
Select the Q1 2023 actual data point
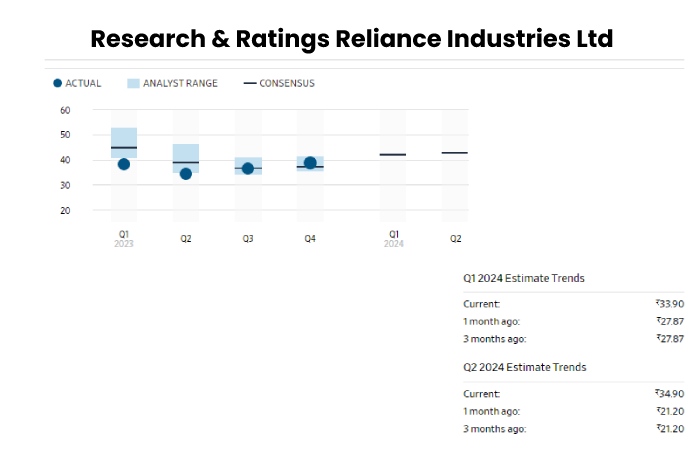click(x=124, y=164)
